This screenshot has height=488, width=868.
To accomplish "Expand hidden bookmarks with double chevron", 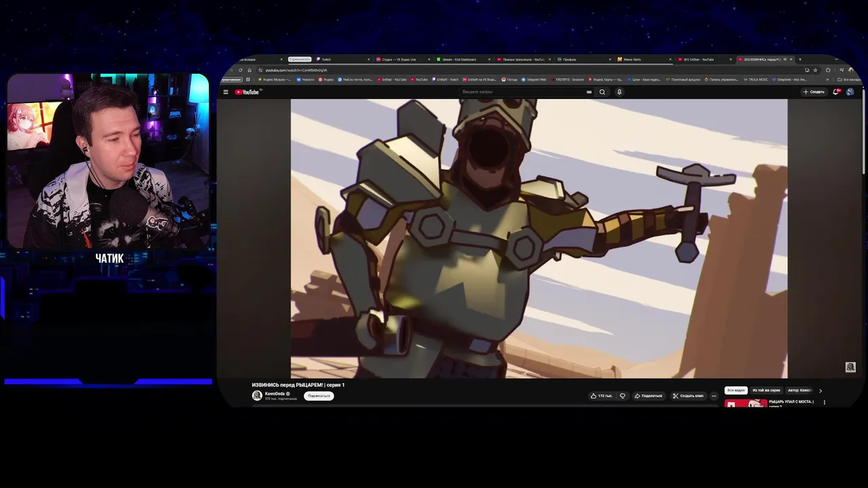I will pyautogui.click(x=827, y=79).
